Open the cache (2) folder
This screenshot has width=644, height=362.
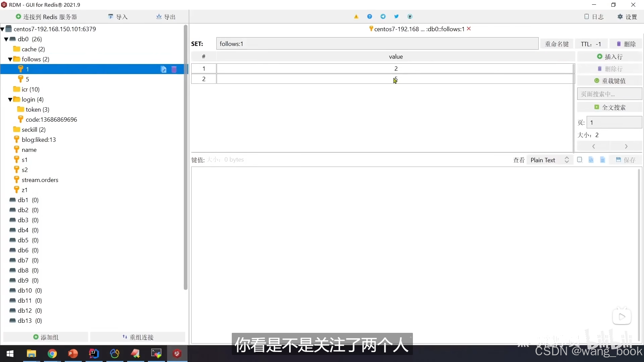click(29, 49)
